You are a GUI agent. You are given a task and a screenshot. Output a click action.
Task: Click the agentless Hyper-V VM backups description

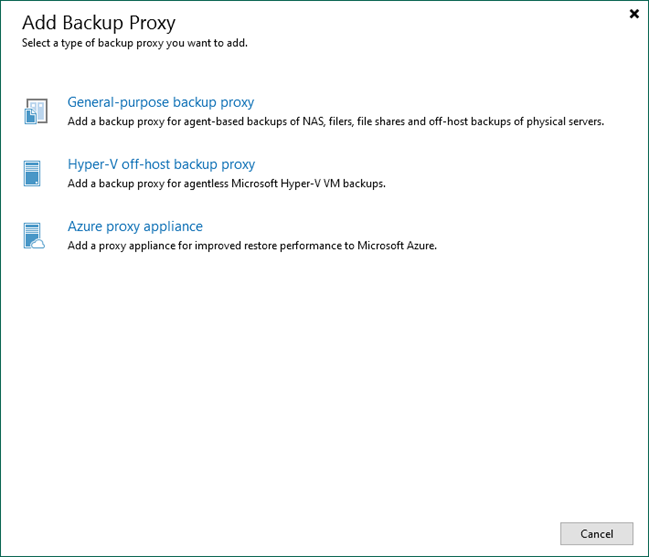point(226,184)
